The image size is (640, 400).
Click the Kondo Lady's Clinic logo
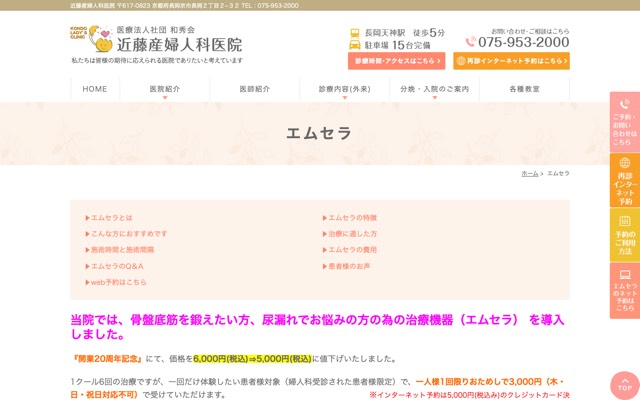pos(91,39)
